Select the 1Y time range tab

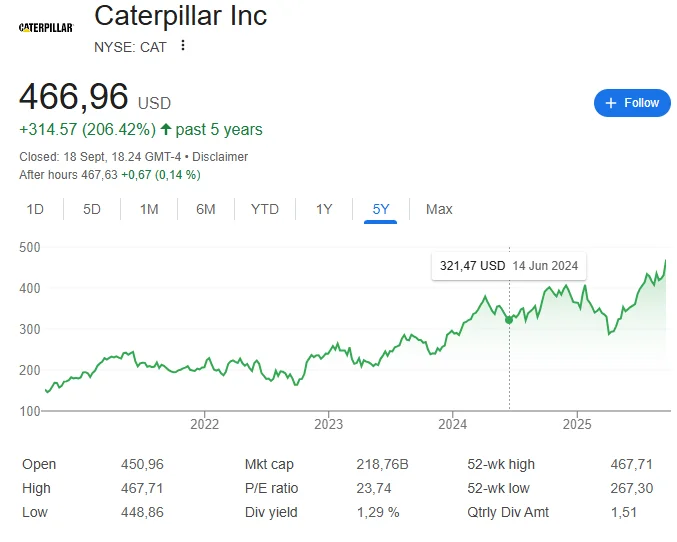[324, 209]
